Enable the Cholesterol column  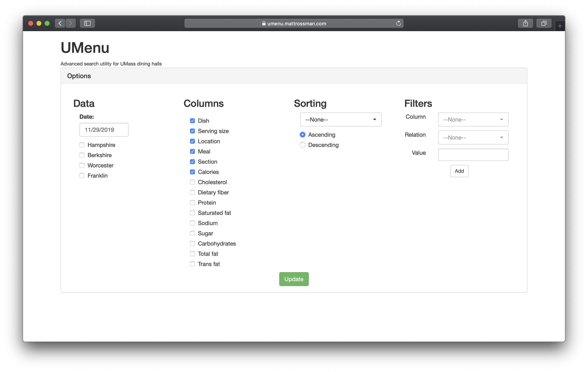pos(192,182)
